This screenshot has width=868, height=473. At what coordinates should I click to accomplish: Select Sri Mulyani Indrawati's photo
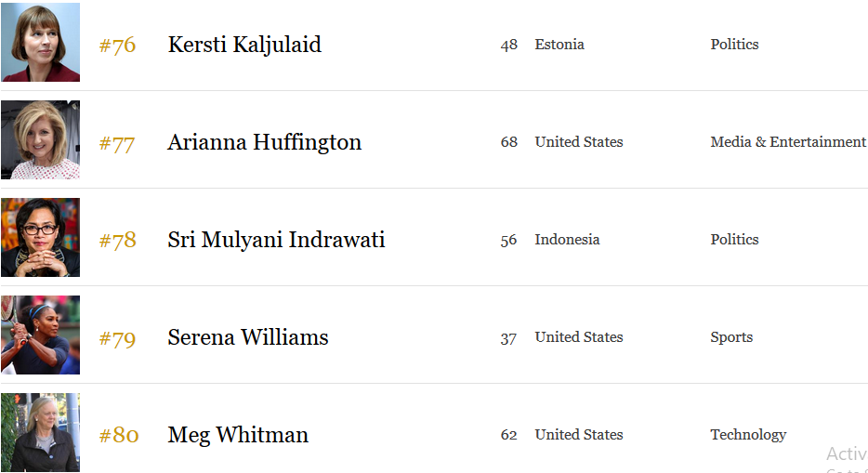tap(40, 237)
